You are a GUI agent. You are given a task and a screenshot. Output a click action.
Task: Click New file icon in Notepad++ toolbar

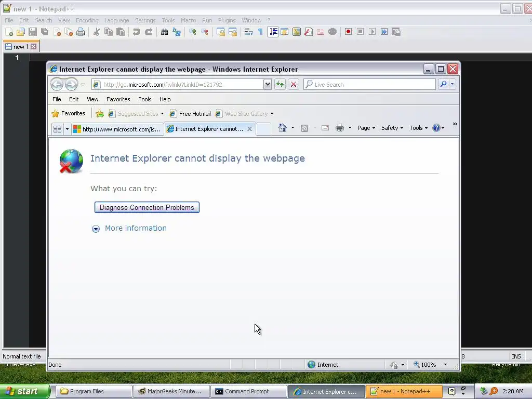pos(9,32)
